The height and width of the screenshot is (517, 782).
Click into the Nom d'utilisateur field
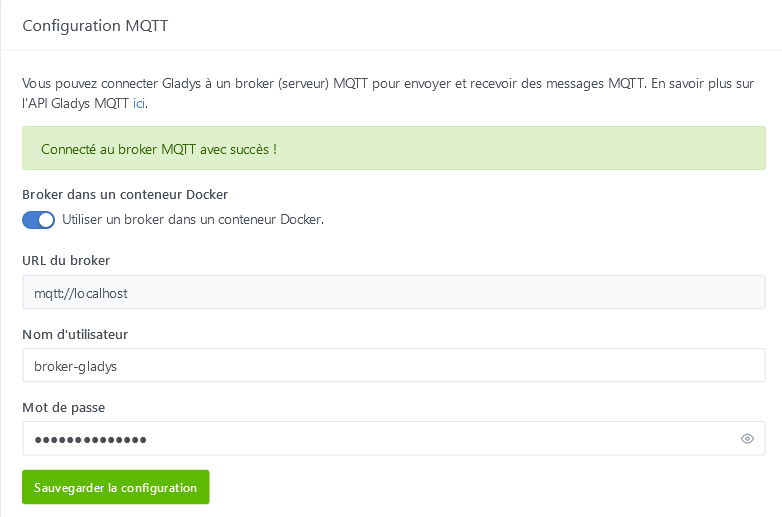[x=393, y=366]
